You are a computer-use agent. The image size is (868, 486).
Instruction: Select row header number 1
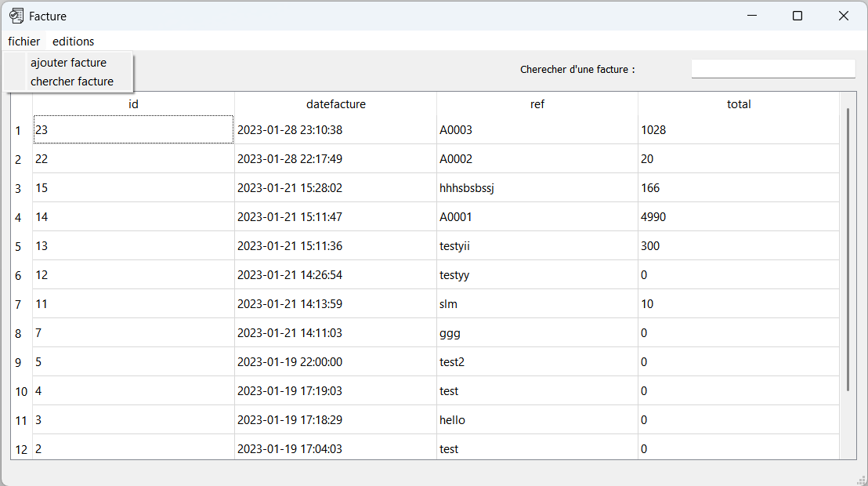pyautogui.click(x=22, y=130)
